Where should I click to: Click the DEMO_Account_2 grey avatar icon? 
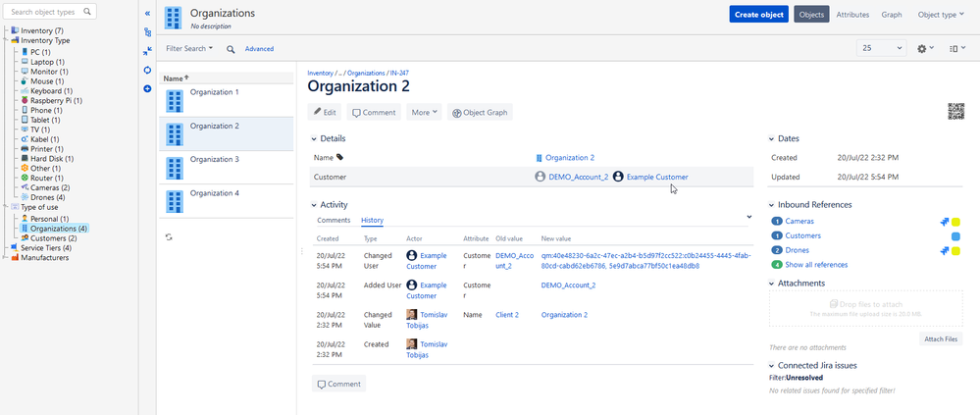click(x=541, y=177)
